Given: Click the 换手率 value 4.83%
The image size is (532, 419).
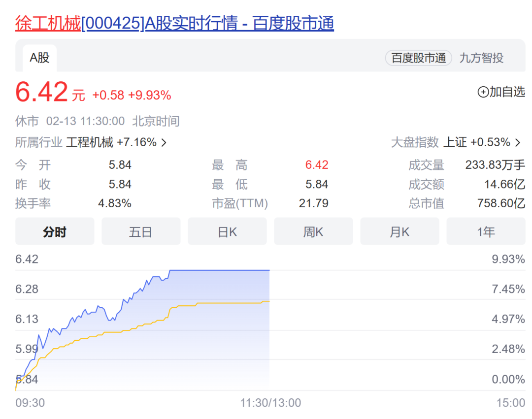Looking at the screenshot, I should click(x=115, y=203).
